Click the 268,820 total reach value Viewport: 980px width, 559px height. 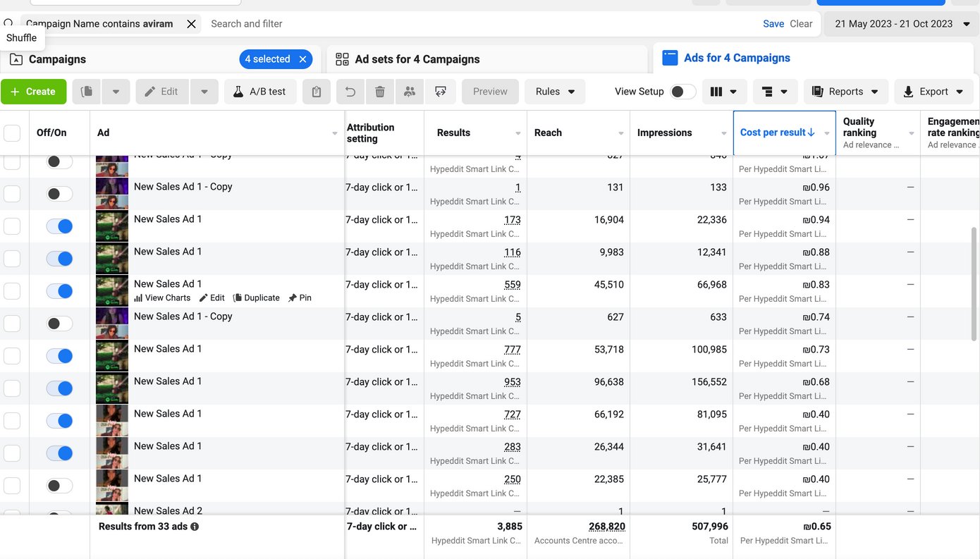click(607, 527)
